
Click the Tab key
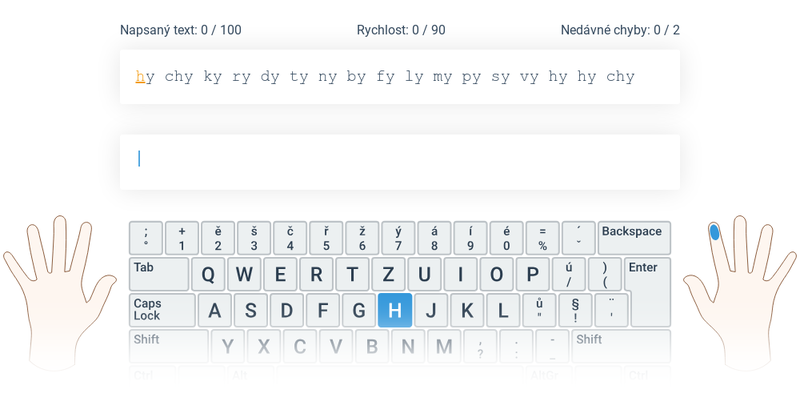[159, 274]
